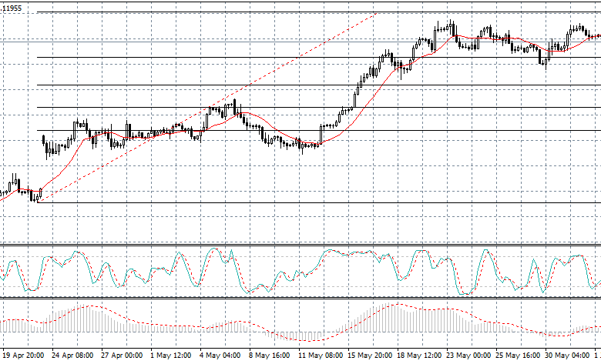Click the "24 Apr 08:00" date label

[73, 356]
